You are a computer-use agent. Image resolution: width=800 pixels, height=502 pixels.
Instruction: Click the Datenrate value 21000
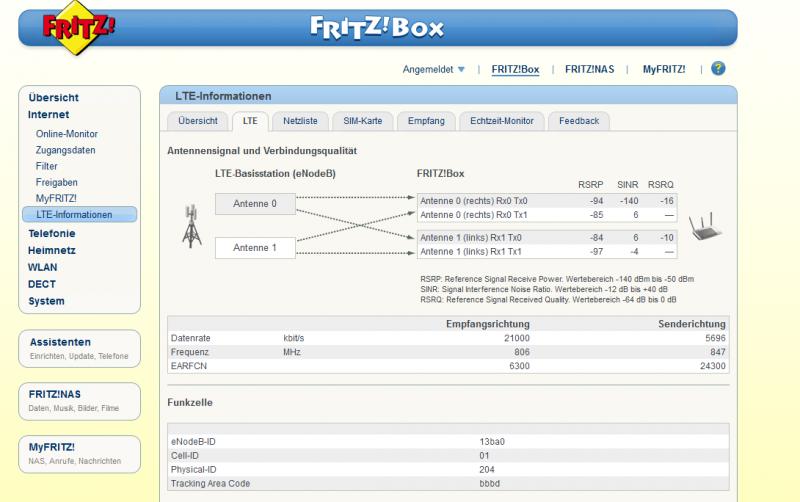pos(517,338)
